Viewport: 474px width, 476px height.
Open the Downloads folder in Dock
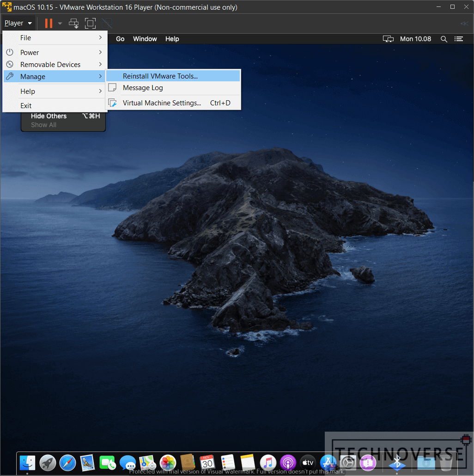coord(426,463)
